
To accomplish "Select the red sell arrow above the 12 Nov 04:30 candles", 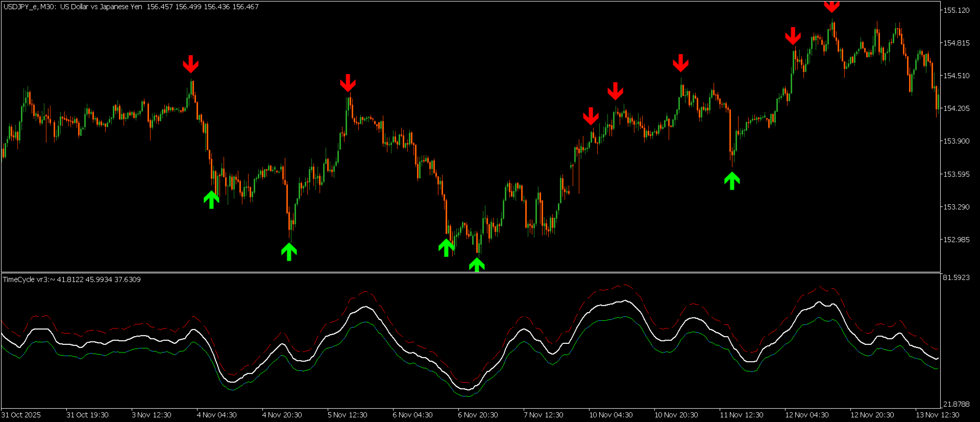I will [x=793, y=36].
